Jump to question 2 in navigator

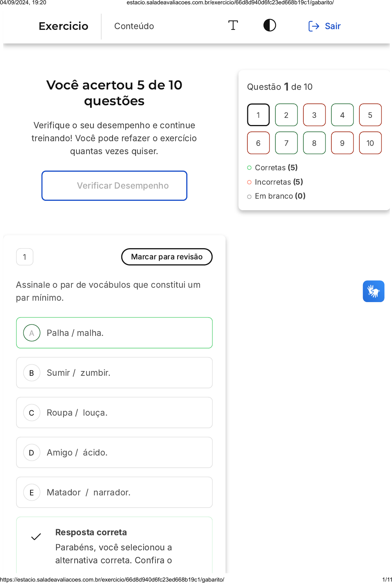(x=286, y=115)
